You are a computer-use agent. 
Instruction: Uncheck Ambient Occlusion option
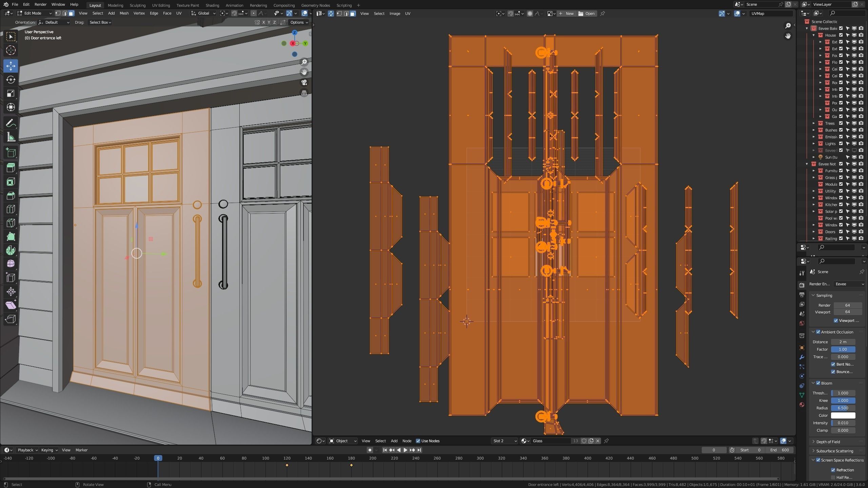pyautogui.click(x=818, y=332)
